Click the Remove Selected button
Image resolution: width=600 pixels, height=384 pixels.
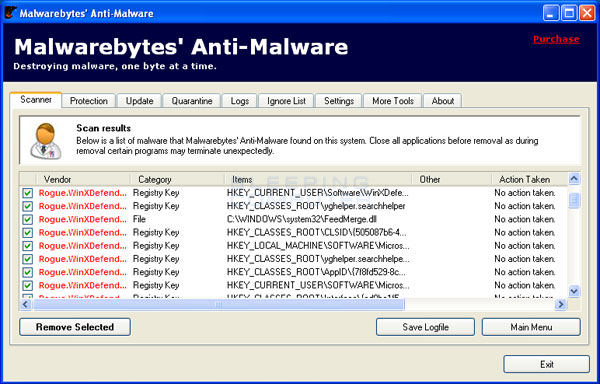75,327
